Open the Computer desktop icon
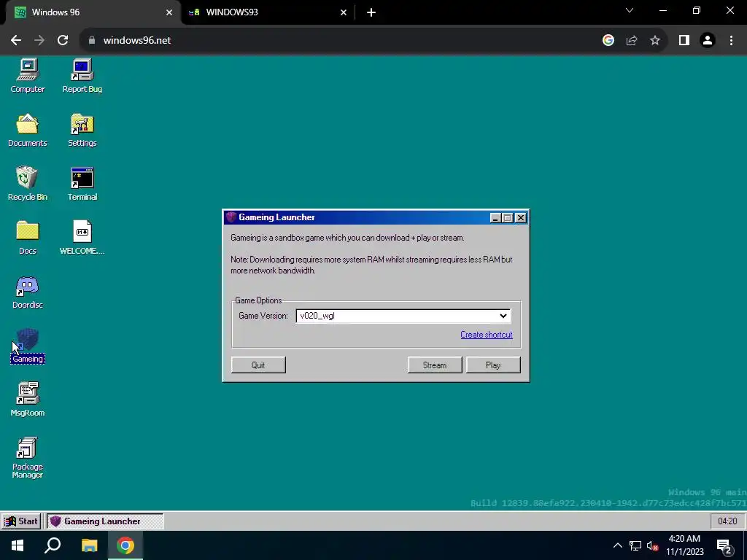The height and width of the screenshot is (560, 747). coord(28,76)
